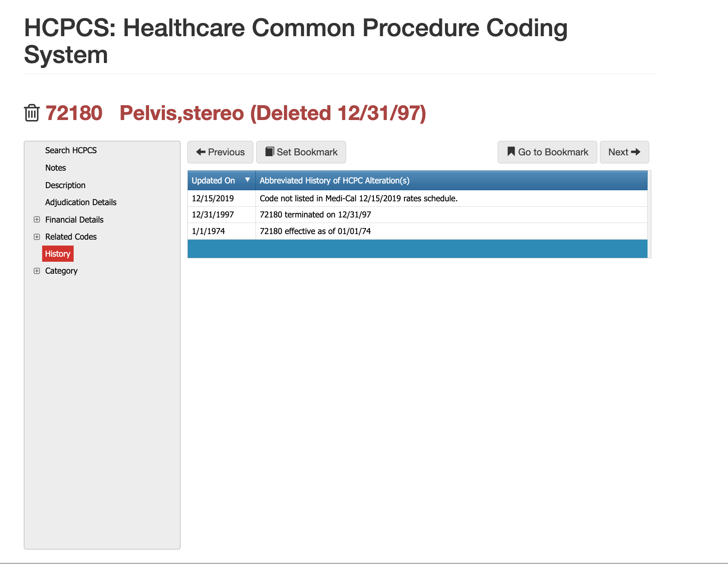Click the flag icon on Go to Bookmark
This screenshot has width=728, height=572.
pos(510,152)
